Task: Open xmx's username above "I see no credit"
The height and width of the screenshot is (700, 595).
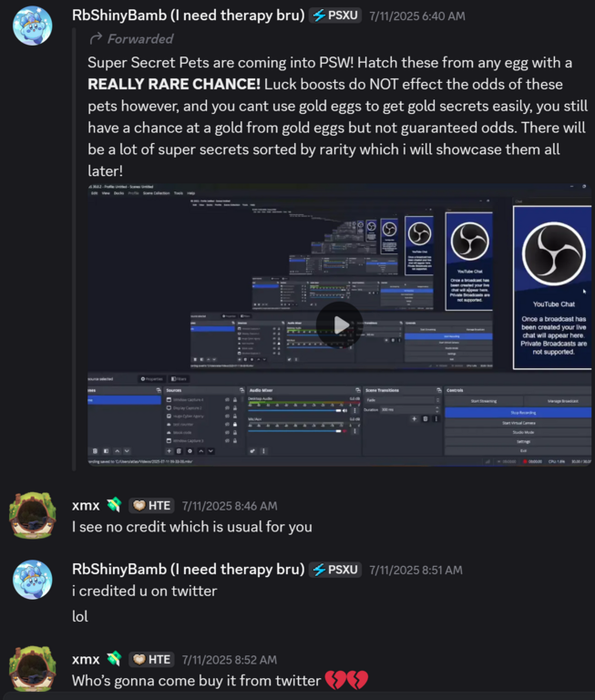Action: 85,506
